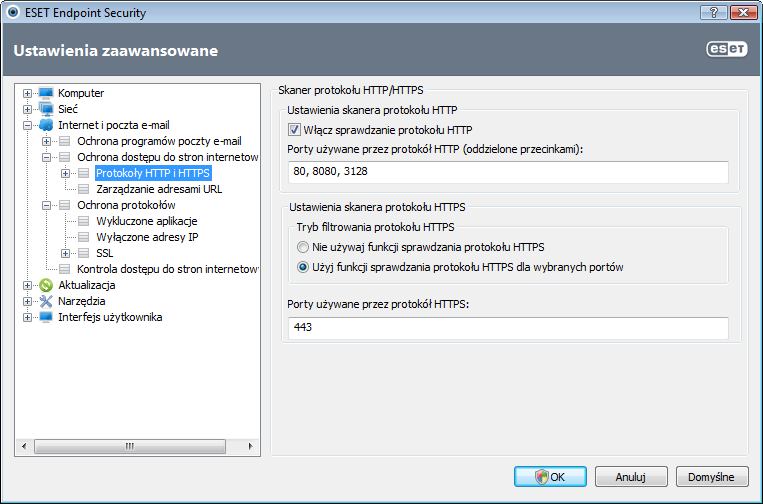Click the tree horizontal scrollbar thumb
The width and height of the screenshot is (763, 504).
[130, 446]
